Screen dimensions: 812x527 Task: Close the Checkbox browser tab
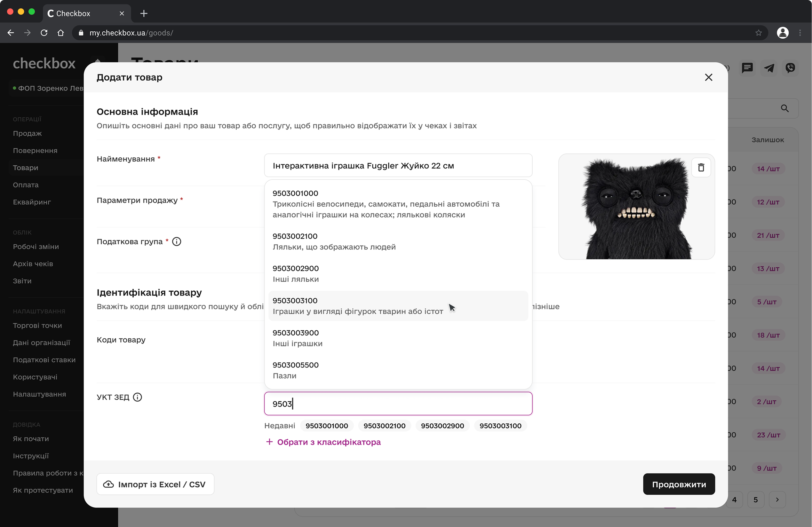tap(122, 13)
